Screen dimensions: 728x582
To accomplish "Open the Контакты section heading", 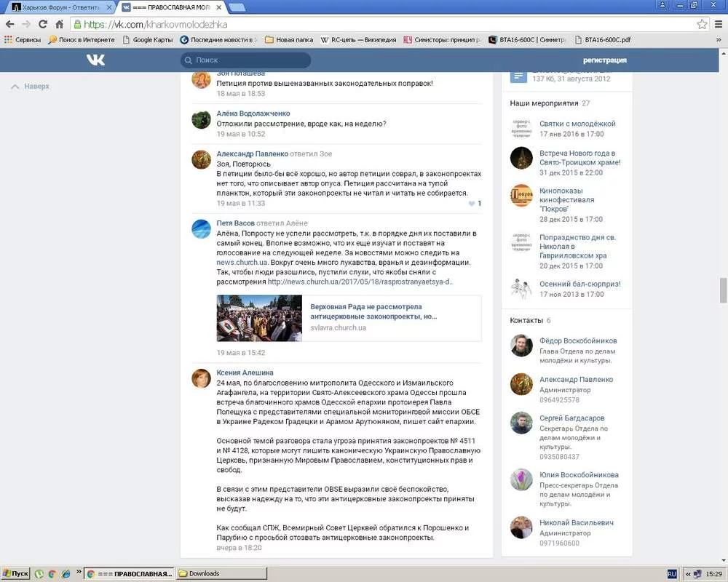I will [x=526, y=320].
